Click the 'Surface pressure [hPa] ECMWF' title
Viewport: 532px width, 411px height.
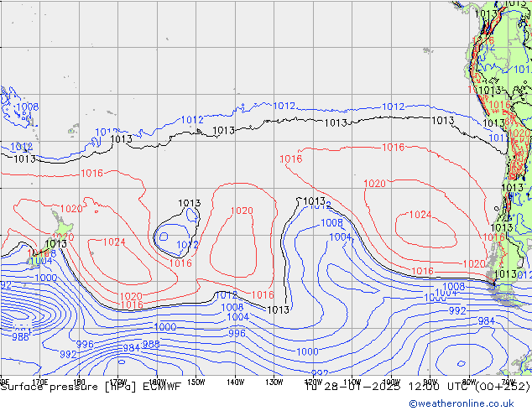tap(91, 387)
